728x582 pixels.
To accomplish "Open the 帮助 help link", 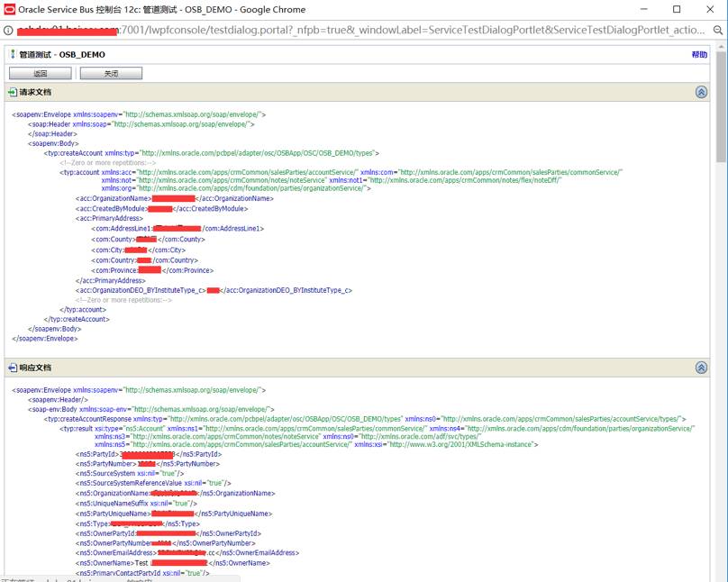I will (699, 54).
